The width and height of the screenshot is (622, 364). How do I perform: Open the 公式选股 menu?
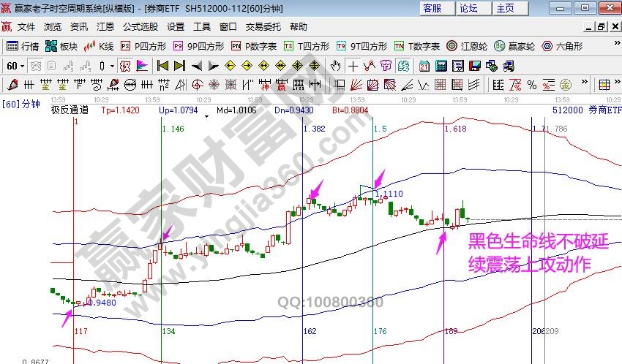[140, 27]
